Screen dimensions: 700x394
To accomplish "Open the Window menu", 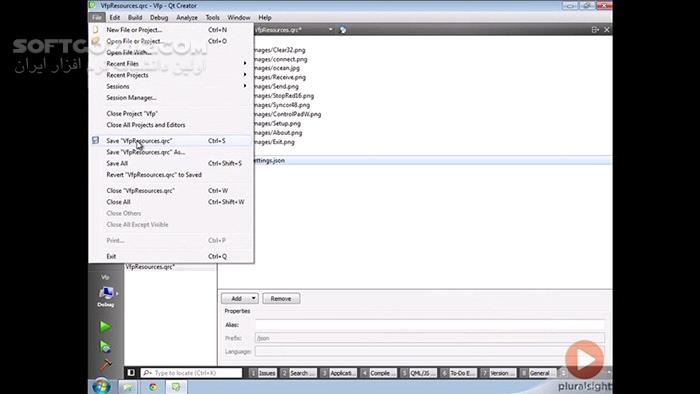I will [239, 17].
